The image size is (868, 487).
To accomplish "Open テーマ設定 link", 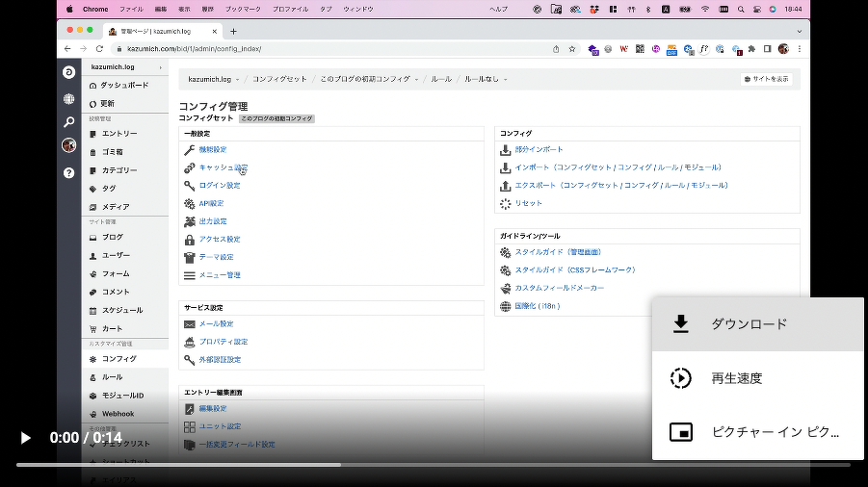I will 217,257.
